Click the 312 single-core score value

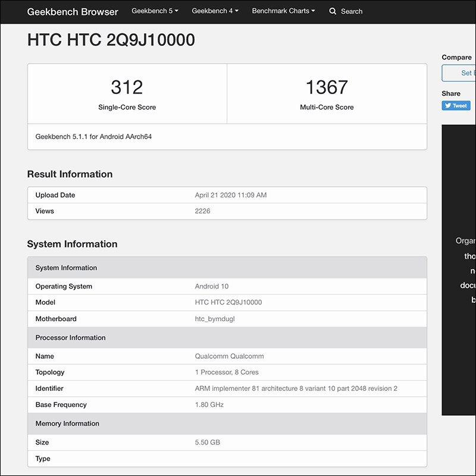[127, 87]
